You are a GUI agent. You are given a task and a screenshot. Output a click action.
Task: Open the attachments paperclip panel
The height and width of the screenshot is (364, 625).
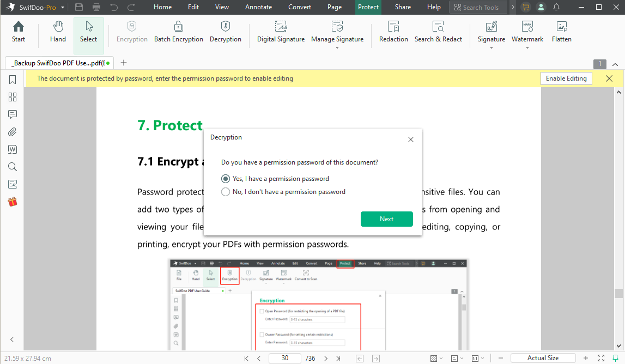(x=12, y=132)
